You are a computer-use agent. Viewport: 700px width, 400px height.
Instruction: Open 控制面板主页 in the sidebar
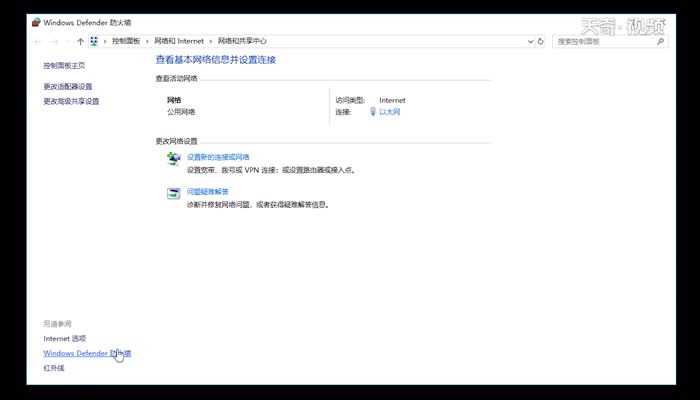[x=64, y=66]
